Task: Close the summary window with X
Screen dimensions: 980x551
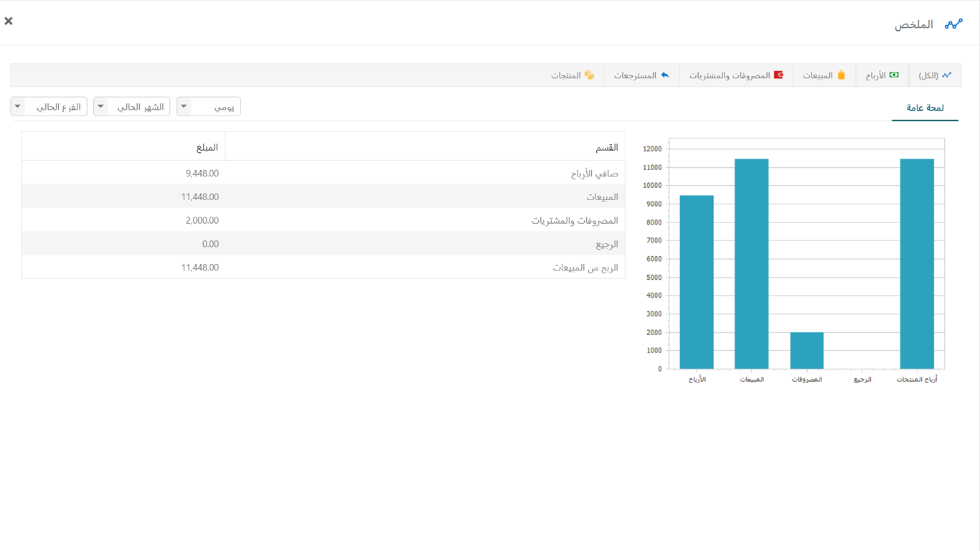Action: click(x=9, y=22)
